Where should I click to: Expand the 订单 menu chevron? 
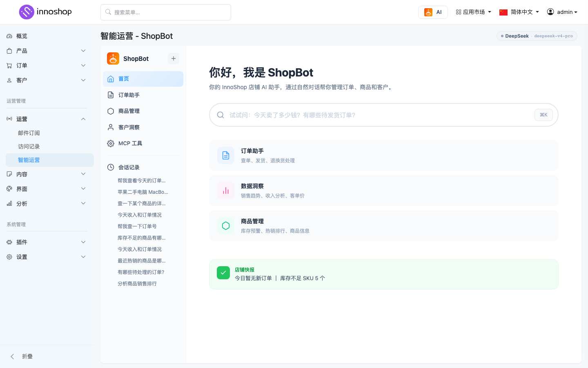point(83,65)
